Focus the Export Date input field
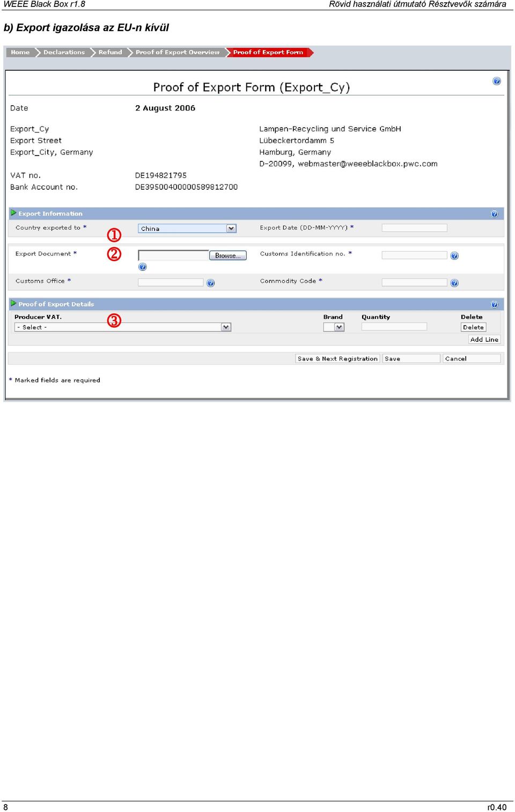 pyautogui.click(x=414, y=228)
